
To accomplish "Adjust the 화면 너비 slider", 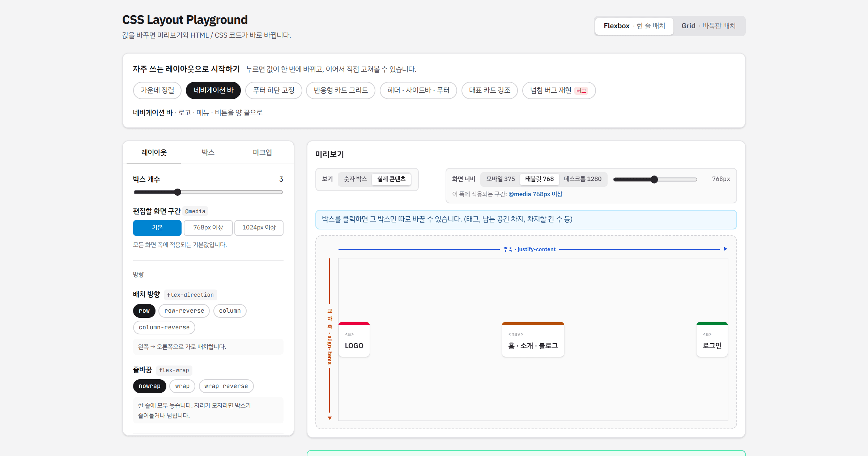I will click(x=655, y=180).
